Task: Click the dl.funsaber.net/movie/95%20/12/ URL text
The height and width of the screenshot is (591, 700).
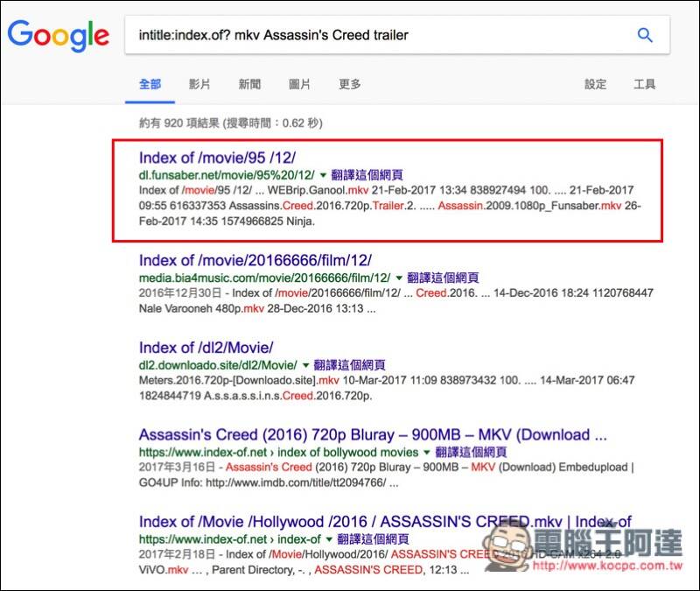Action: [x=227, y=175]
